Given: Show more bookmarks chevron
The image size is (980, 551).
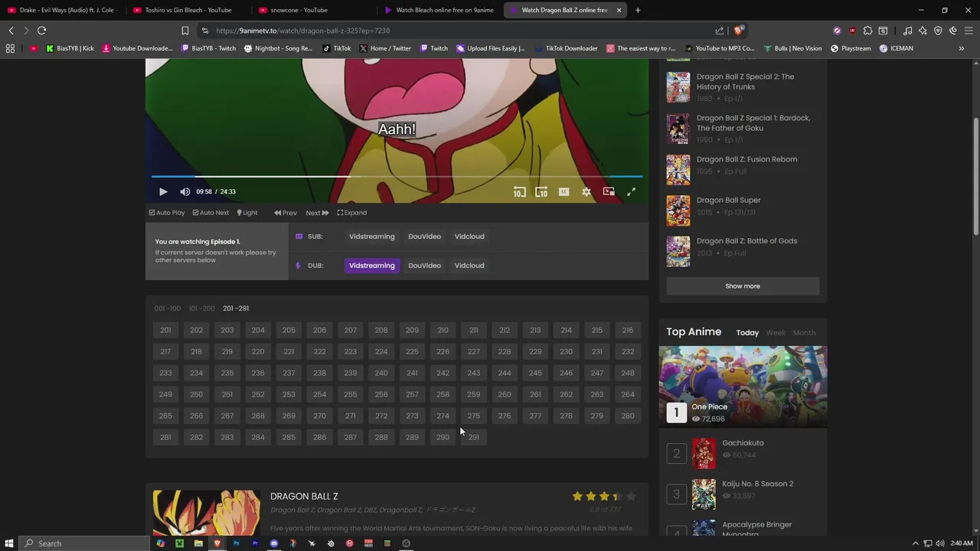Looking at the screenshot, I should (962, 48).
